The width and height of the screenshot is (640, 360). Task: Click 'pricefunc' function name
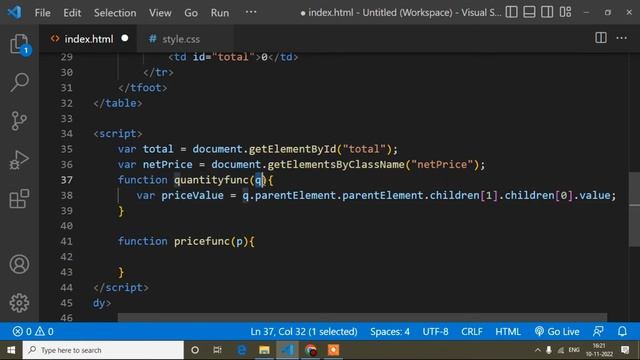click(202, 241)
